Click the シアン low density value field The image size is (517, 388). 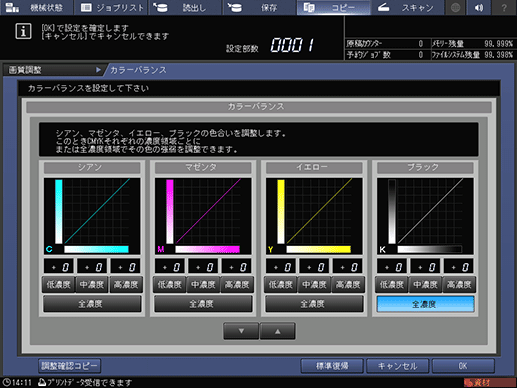pos(59,267)
